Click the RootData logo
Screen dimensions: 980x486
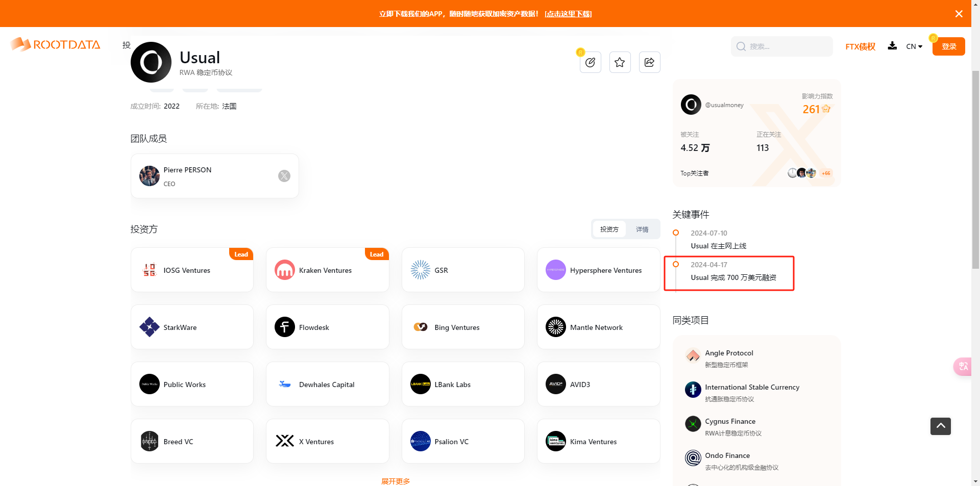[x=55, y=44]
